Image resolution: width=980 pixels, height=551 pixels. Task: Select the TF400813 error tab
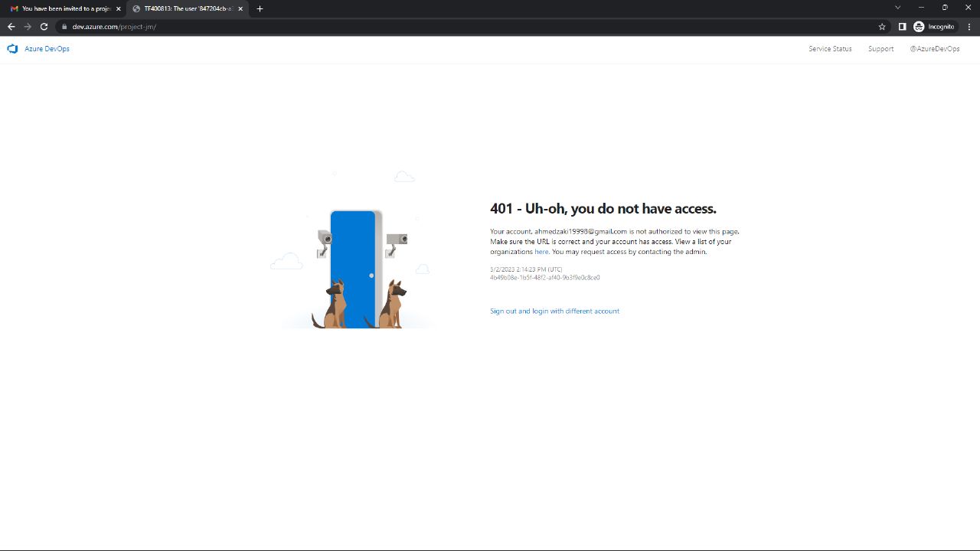click(x=188, y=8)
